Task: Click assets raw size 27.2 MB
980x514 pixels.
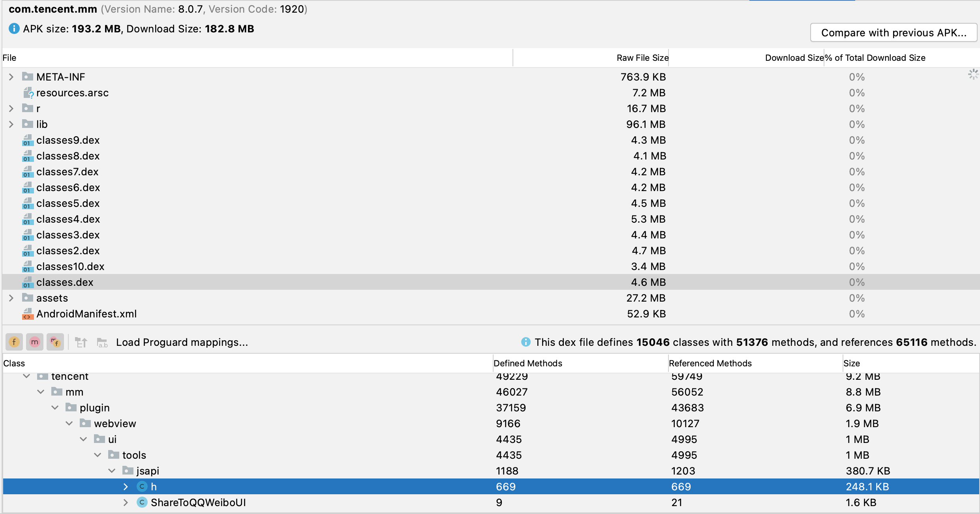Action: [x=646, y=298]
